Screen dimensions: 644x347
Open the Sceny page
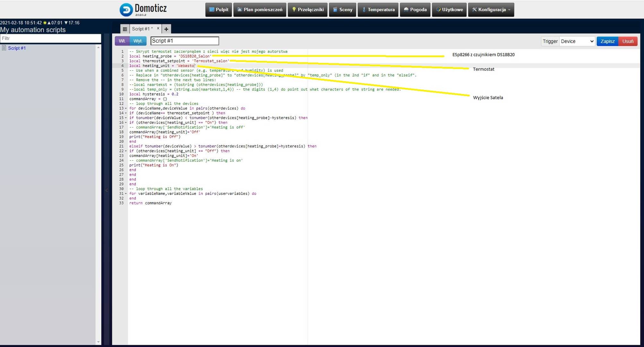pos(342,10)
